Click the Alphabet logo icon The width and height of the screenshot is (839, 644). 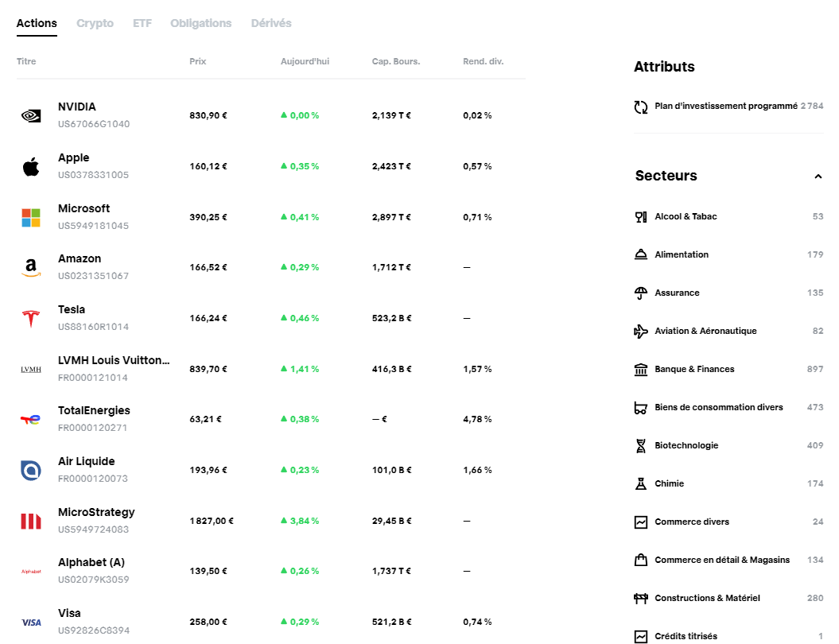point(31,572)
